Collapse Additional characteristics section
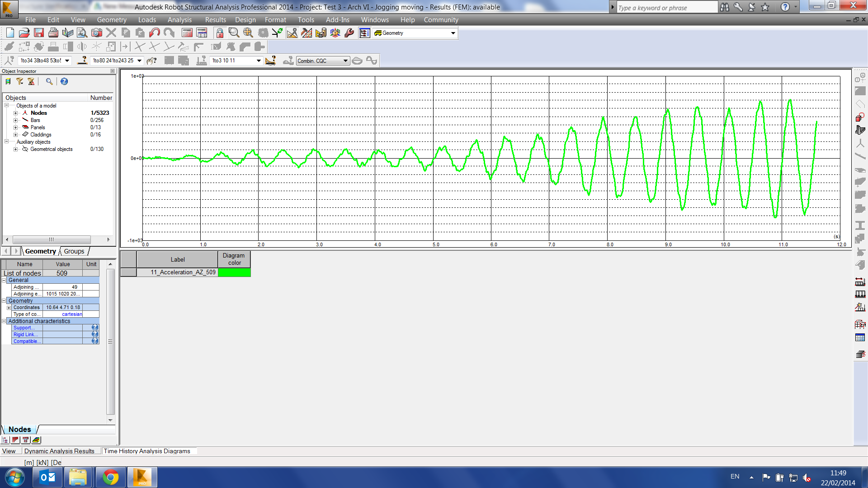The width and height of the screenshot is (868, 488). coord(4,321)
